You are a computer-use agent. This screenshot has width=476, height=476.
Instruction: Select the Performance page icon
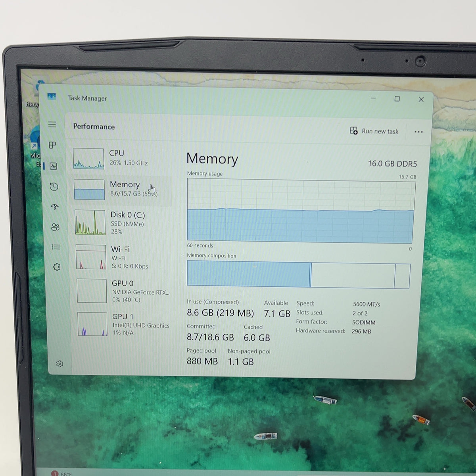pyautogui.click(x=54, y=166)
